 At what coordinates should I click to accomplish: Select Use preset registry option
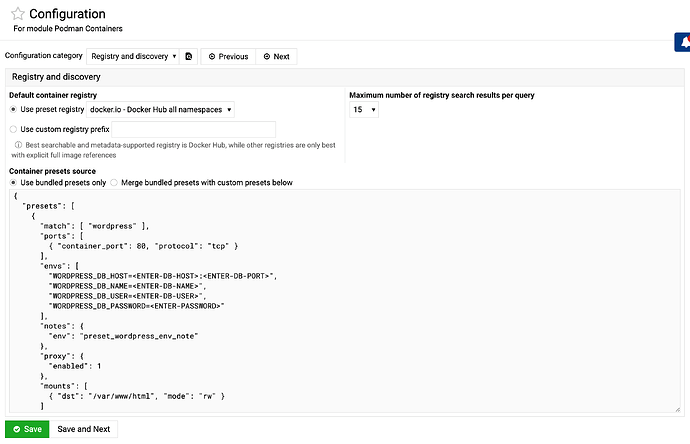tap(13, 109)
